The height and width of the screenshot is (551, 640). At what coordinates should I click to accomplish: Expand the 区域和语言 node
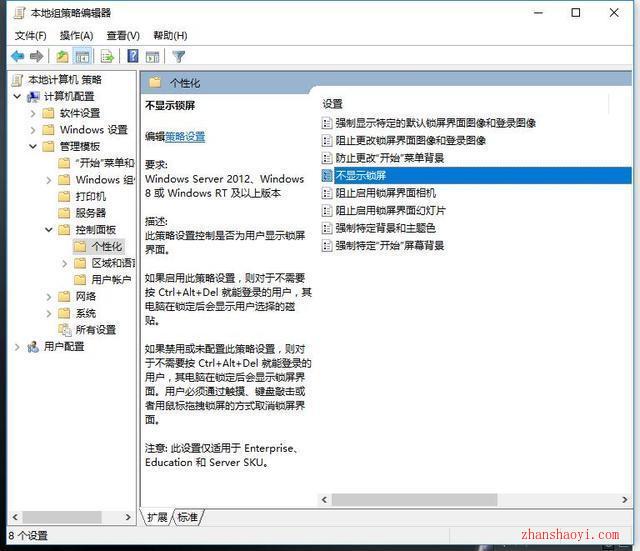pyautogui.click(x=64, y=263)
